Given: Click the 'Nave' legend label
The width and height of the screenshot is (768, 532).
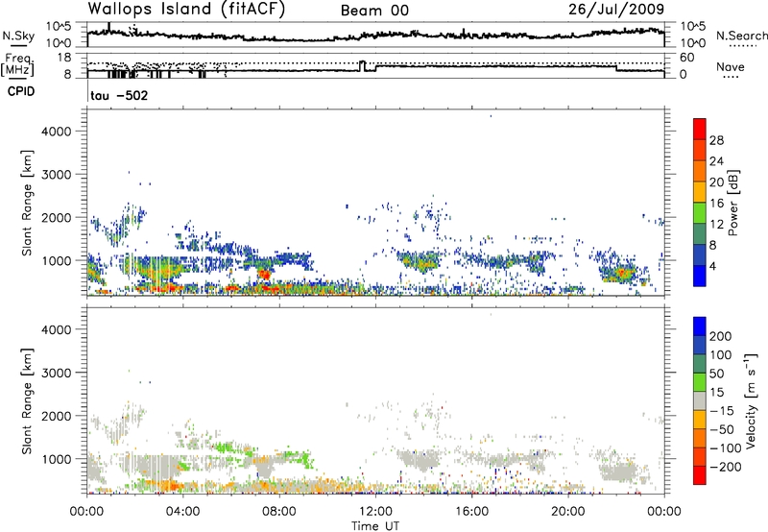Looking at the screenshot, I should pos(731,67).
